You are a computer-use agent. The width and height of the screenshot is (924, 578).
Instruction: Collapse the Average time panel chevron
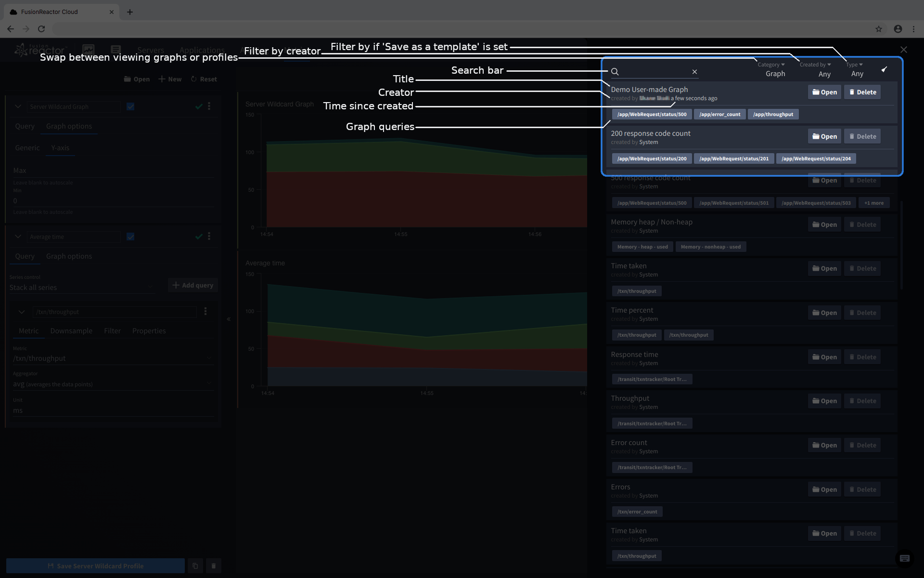(x=18, y=236)
